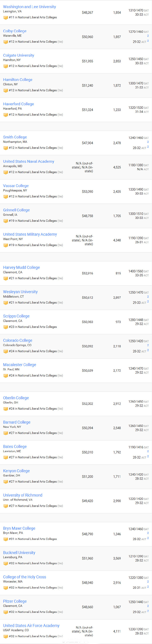Click the footnote 2 next to Bates College ACT
Screen dimensions: 152x644
pyautogui.click(x=148, y=456)
